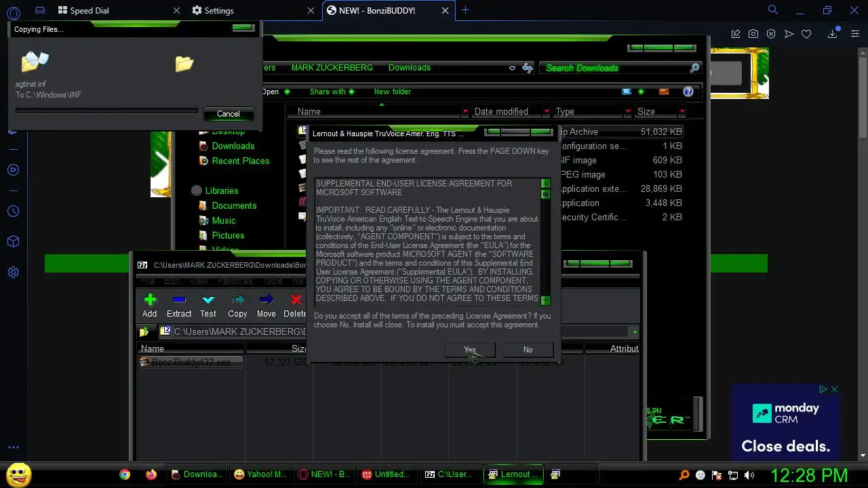Click MARK ZUCKERBERG in Explorer breadcrumb
868x488 pixels.
pyautogui.click(x=332, y=68)
